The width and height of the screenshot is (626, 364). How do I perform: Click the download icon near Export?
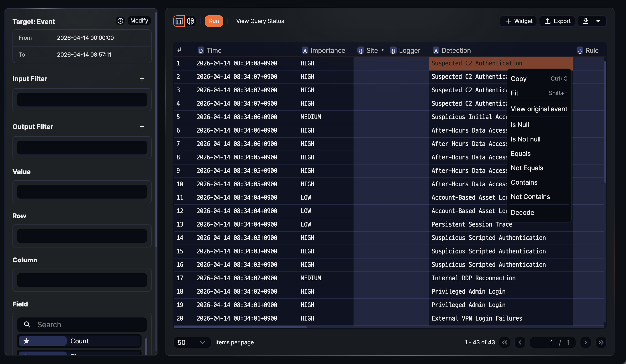585,21
